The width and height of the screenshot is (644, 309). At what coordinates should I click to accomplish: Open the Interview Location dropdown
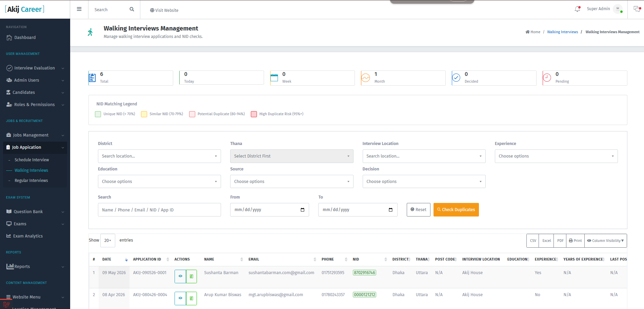424,156
